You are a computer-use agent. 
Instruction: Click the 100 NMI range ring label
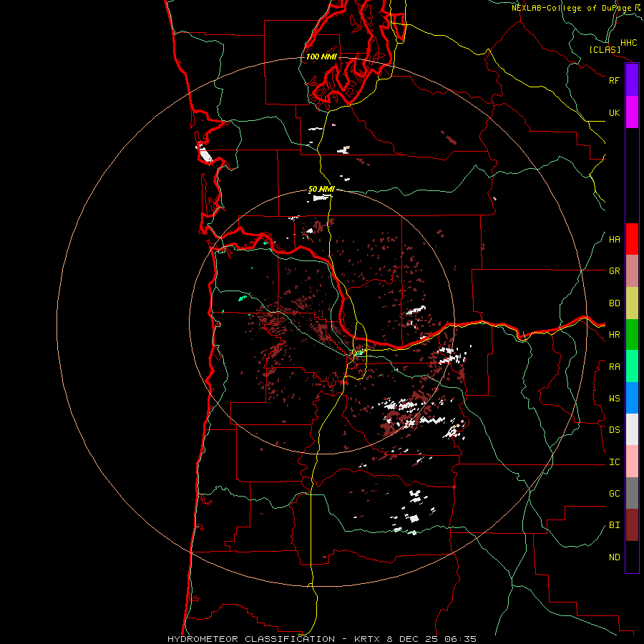point(321,57)
